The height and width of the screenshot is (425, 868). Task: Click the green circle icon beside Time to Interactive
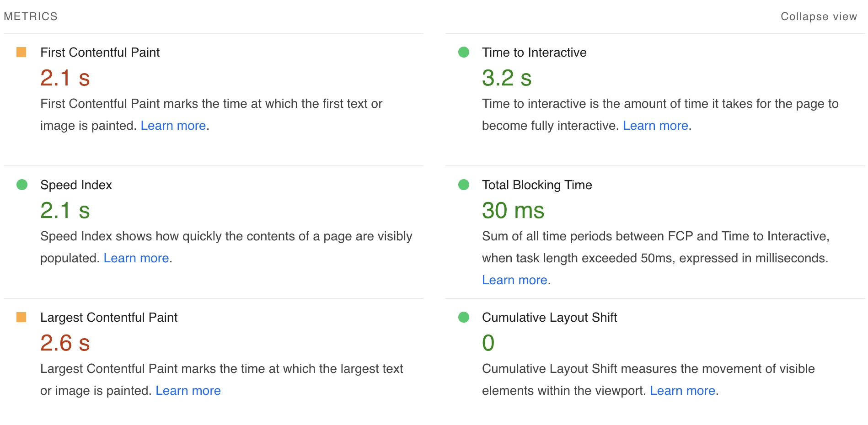click(x=463, y=53)
